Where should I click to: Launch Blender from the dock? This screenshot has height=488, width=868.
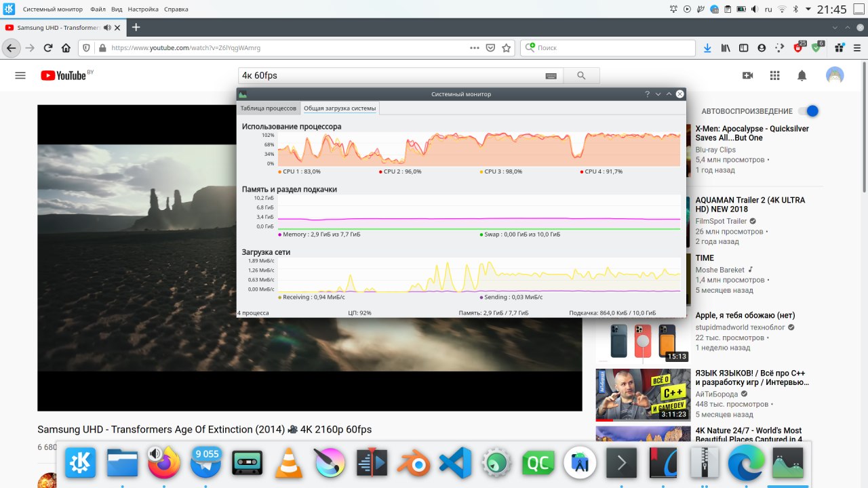[x=414, y=464]
